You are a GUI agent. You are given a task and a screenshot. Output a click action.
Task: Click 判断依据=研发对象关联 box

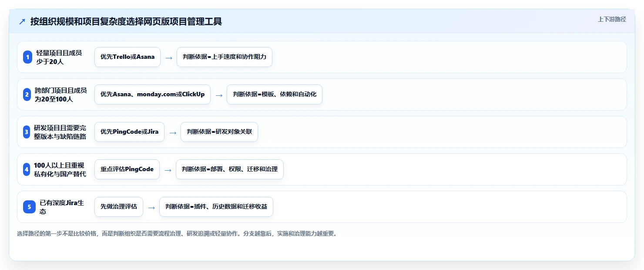[219, 132]
